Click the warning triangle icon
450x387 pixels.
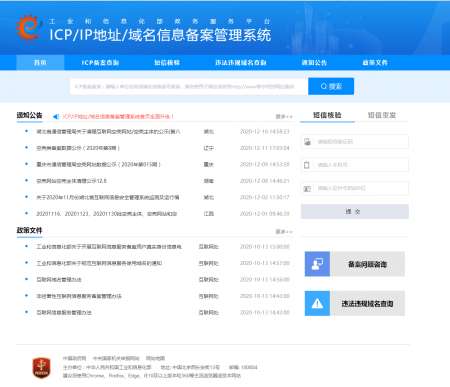click(x=317, y=303)
